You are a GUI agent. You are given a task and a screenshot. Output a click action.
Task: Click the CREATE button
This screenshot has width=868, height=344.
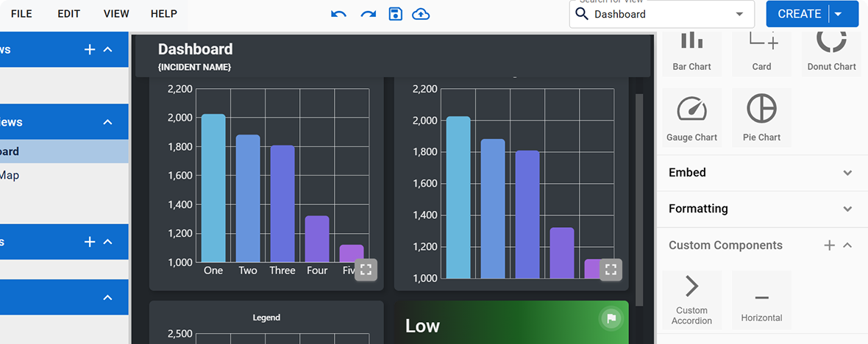(x=798, y=14)
